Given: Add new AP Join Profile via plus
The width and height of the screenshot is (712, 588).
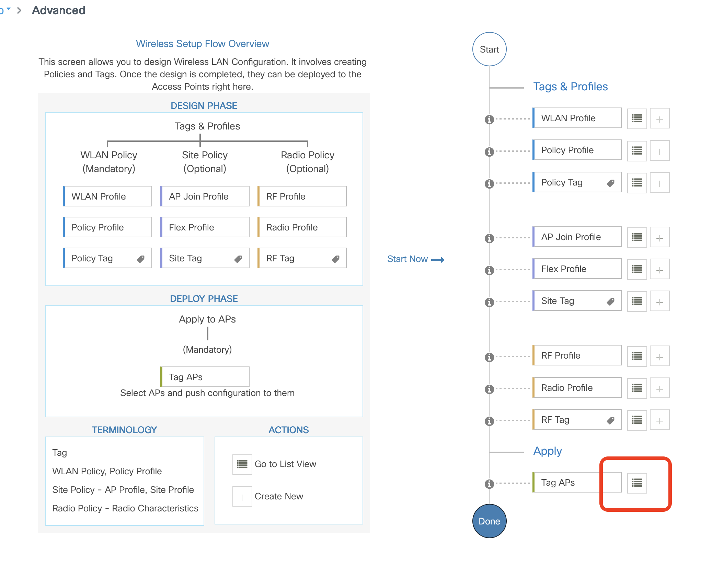Looking at the screenshot, I should coord(659,237).
